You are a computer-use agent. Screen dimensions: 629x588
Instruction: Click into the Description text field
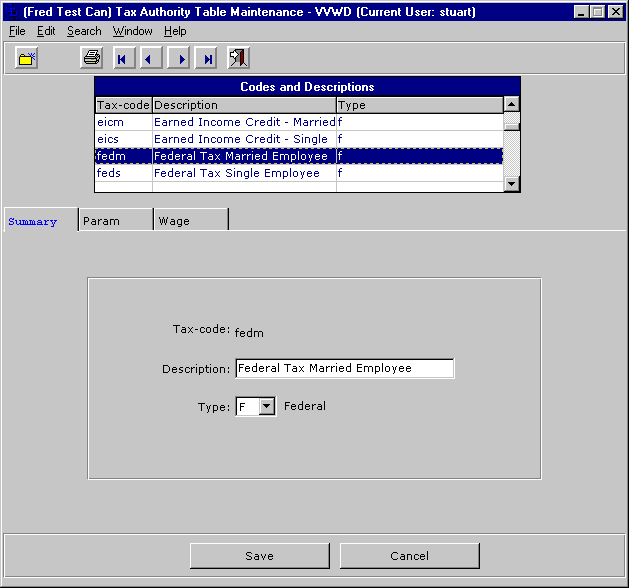[x=344, y=369]
